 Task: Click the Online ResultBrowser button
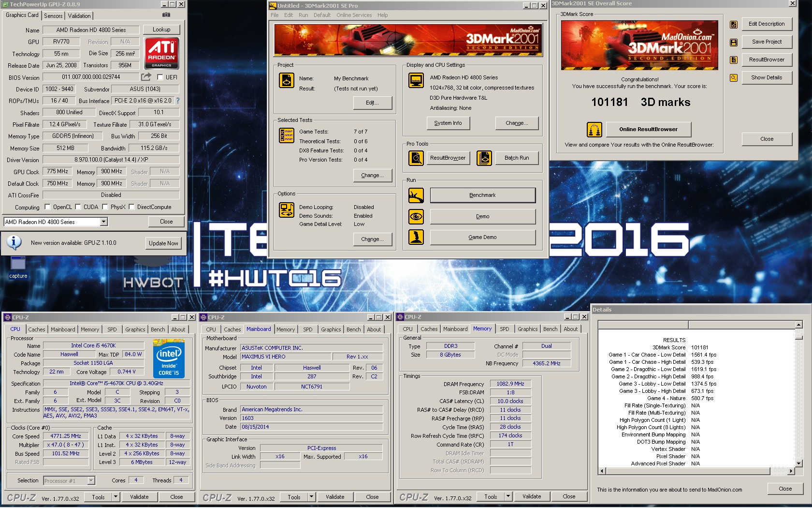[x=648, y=130]
